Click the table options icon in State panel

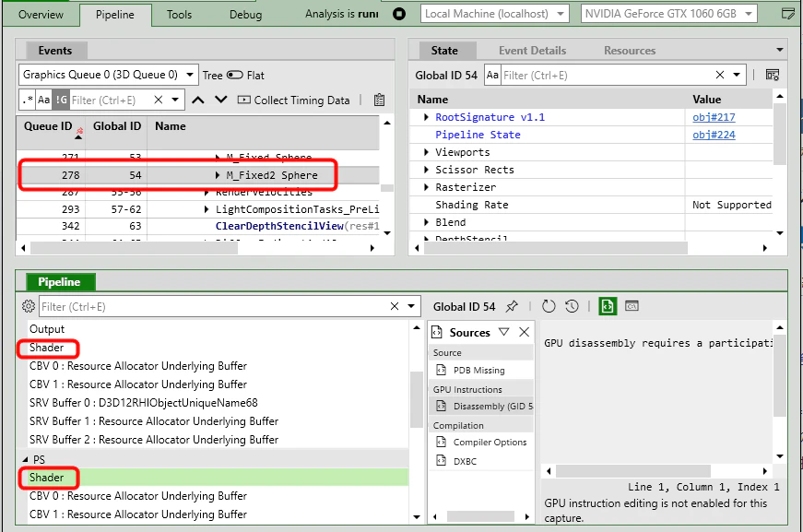coord(773,76)
